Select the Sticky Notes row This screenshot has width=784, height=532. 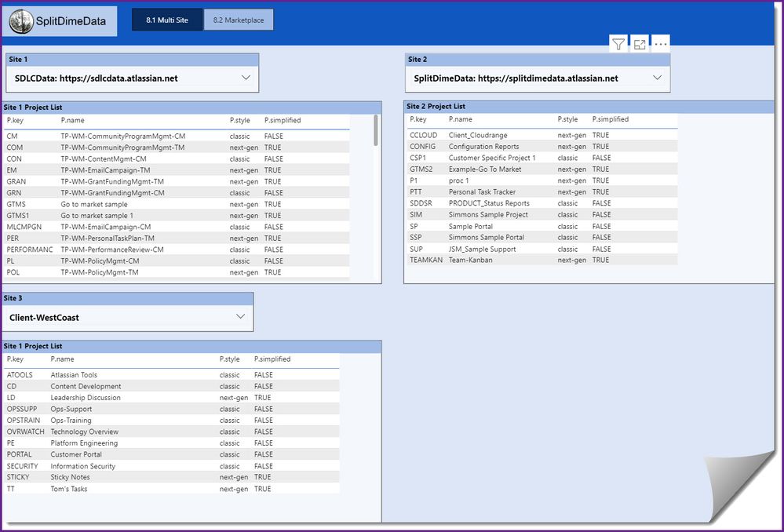172,478
